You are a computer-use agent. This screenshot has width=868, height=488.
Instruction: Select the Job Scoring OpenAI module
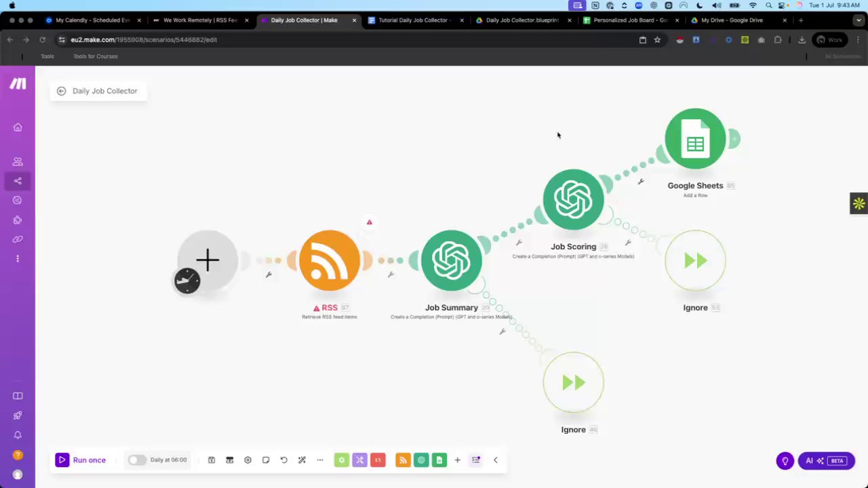pyautogui.click(x=574, y=199)
